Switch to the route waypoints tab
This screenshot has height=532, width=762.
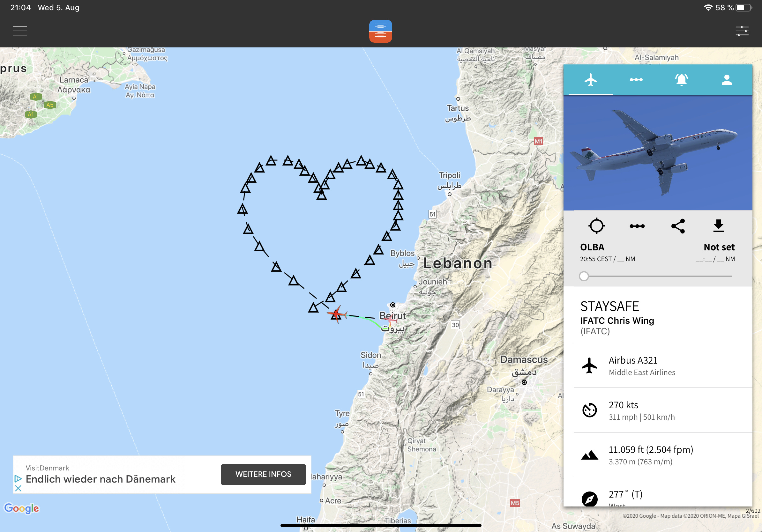636,80
